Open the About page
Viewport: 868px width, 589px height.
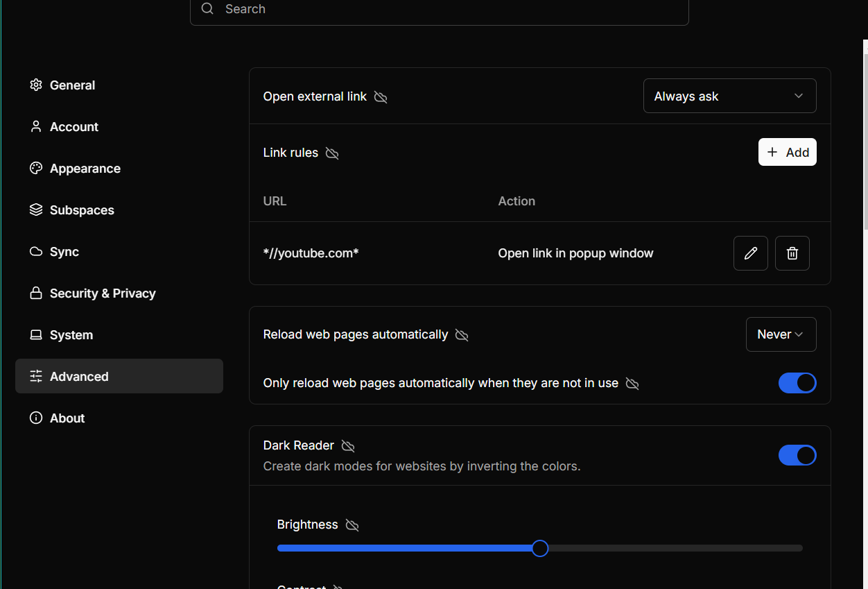[67, 418]
